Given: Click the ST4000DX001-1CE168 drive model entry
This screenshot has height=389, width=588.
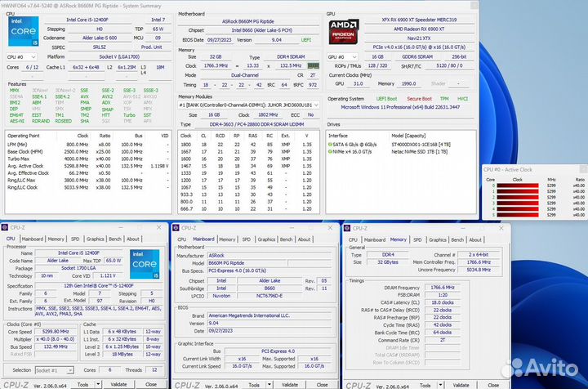Looking at the screenshot, I should click(421, 145).
